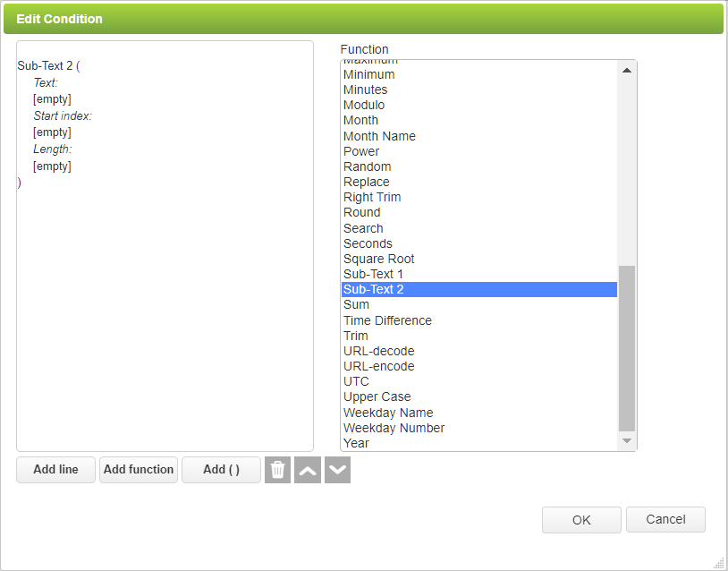Click the Sub-Text 2 ( condition line
Screen dimensions: 728x571
pyautogui.click(x=49, y=66)
